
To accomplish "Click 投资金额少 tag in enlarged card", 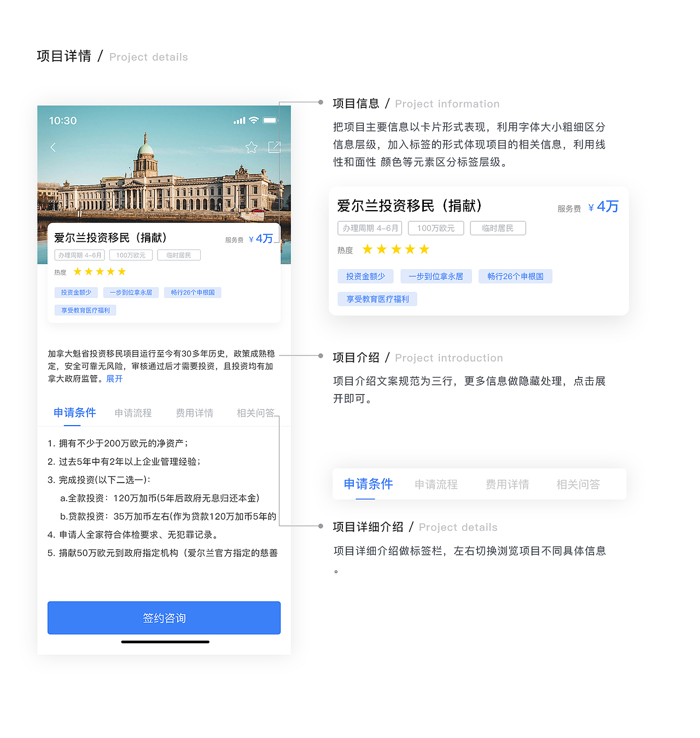I will pyautogui.click(x=365, y=276).
